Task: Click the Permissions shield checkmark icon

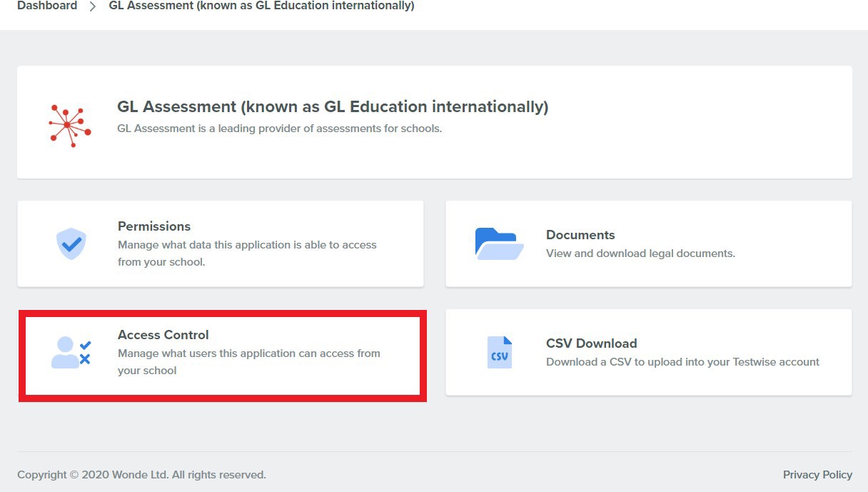Action: [x=71, y=244]
